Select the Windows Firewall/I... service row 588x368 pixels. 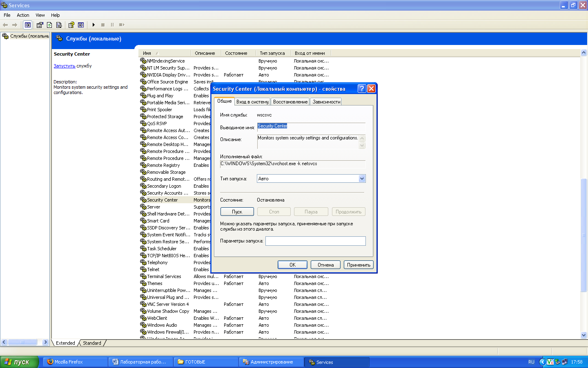pyautogui.click(x=234, y=332)
